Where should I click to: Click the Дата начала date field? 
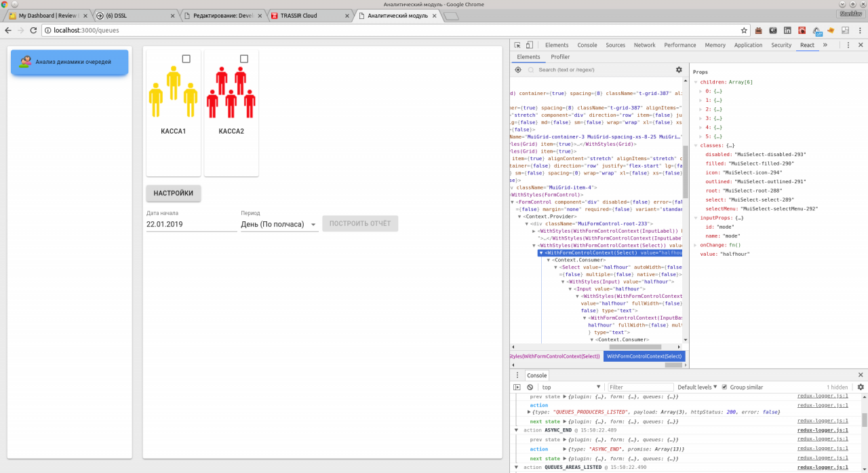(x=192, y=224)
